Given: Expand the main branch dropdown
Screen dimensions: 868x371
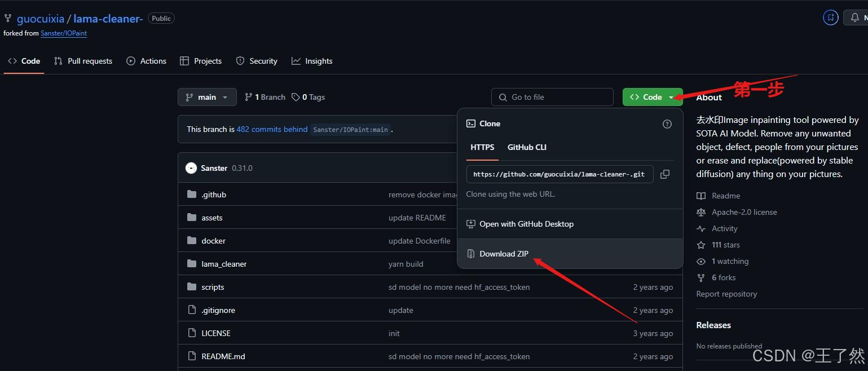Looking at the screenshot, I should click(206, 97).
